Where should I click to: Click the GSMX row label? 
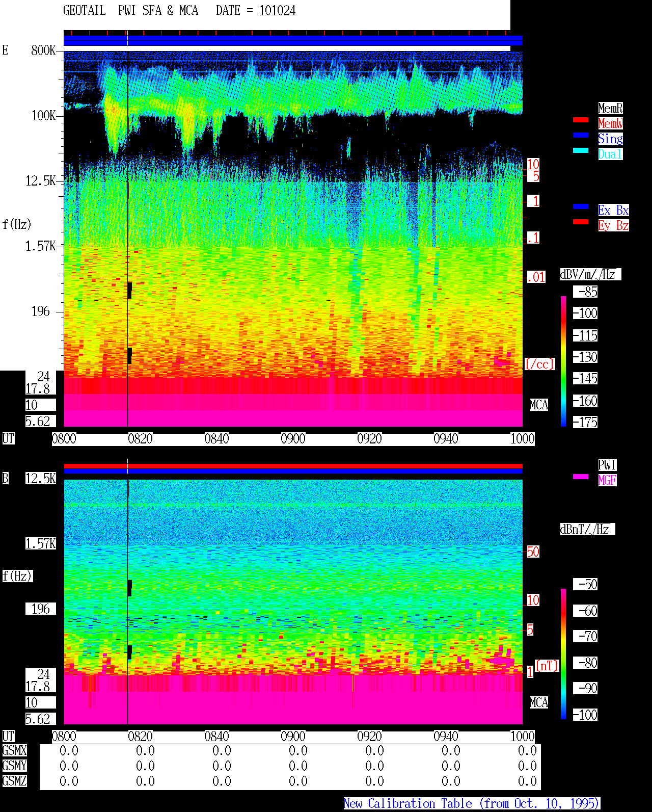(x=14, y=750)
